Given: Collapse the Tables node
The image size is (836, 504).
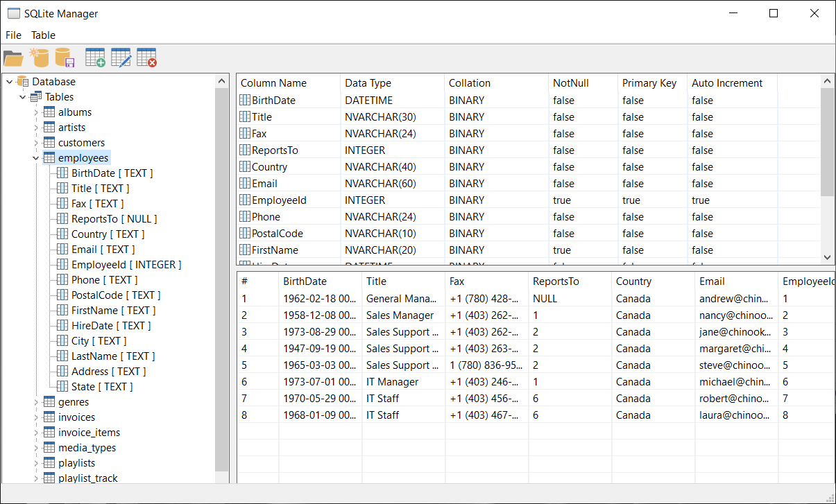Looking at the screenshot, I should [x=23, y=97].
